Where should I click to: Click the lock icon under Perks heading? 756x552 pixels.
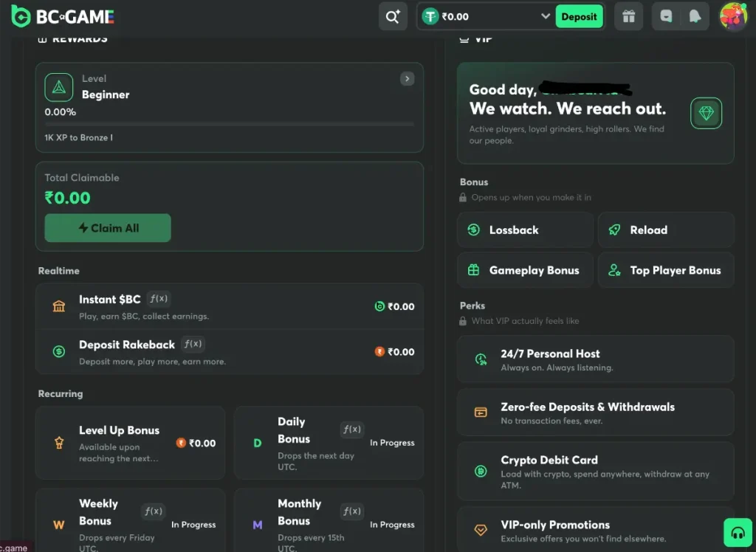click(463, 320)
